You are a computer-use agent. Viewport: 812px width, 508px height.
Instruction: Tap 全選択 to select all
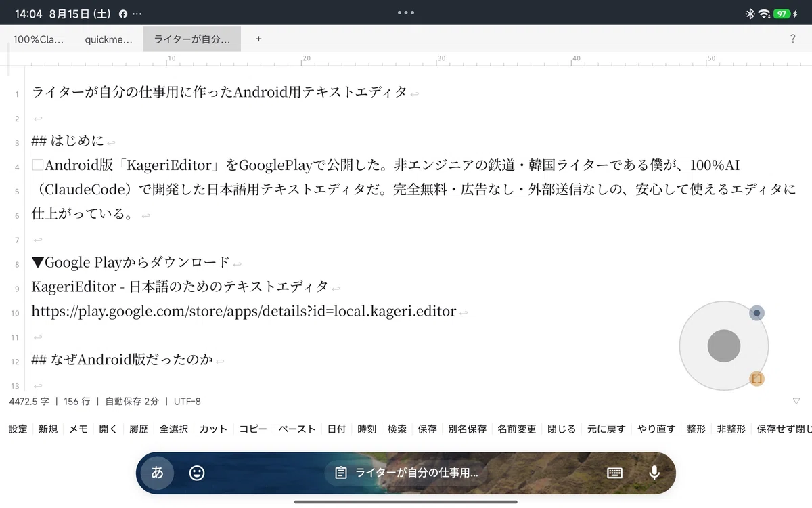point(174,429)
